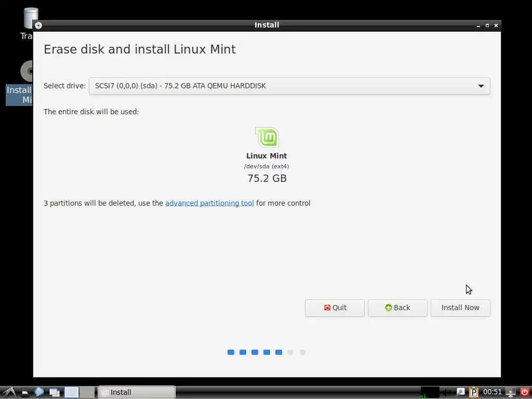Minimize the Install window
Viewport: 532px width, 399px height.
[x=478, y=25]
